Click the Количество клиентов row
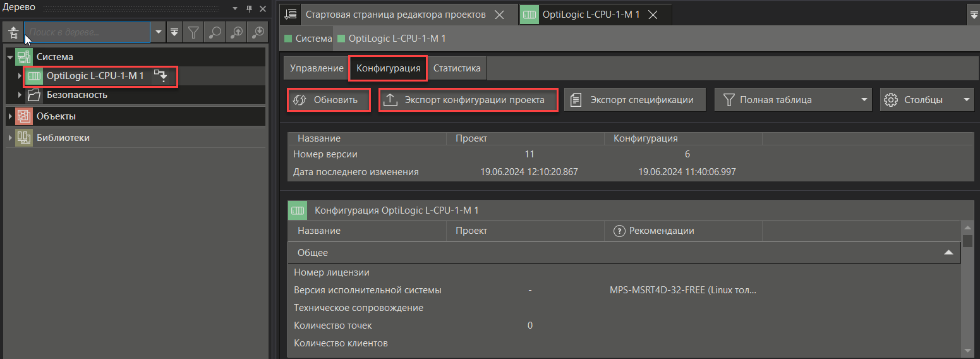The image size is (980, 359). 624,343
